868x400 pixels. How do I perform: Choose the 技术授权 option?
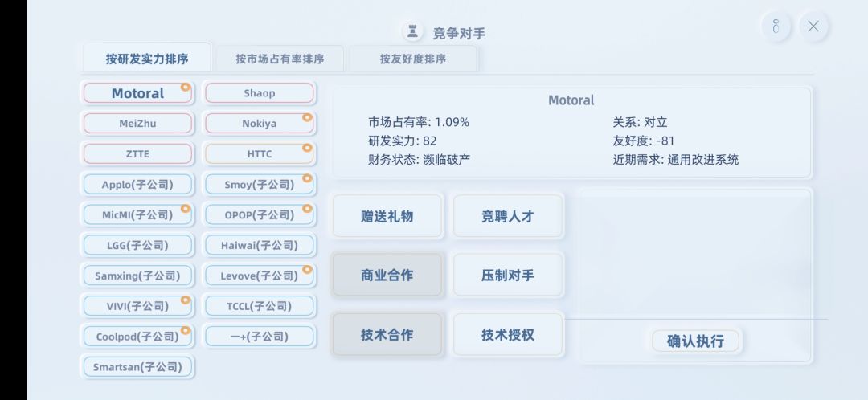[x=508, y=335]
